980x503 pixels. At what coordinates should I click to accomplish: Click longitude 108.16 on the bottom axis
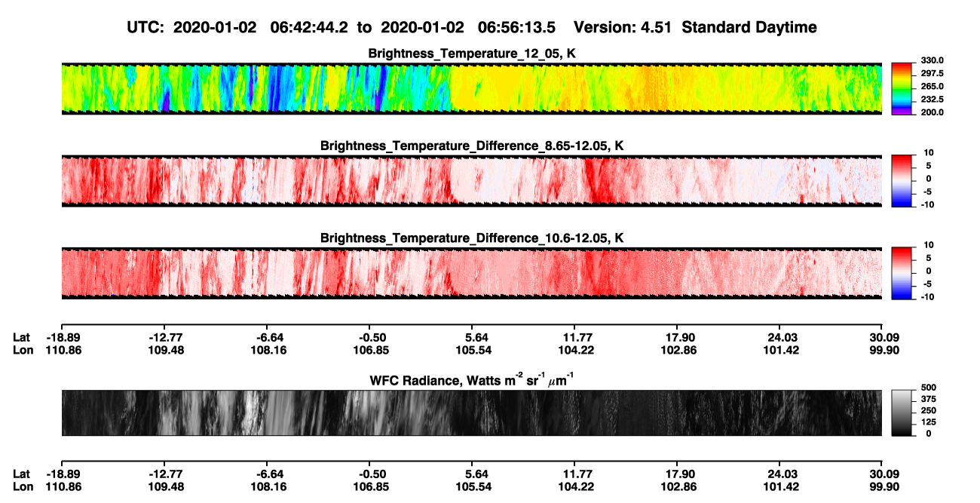tap(267, 486)
